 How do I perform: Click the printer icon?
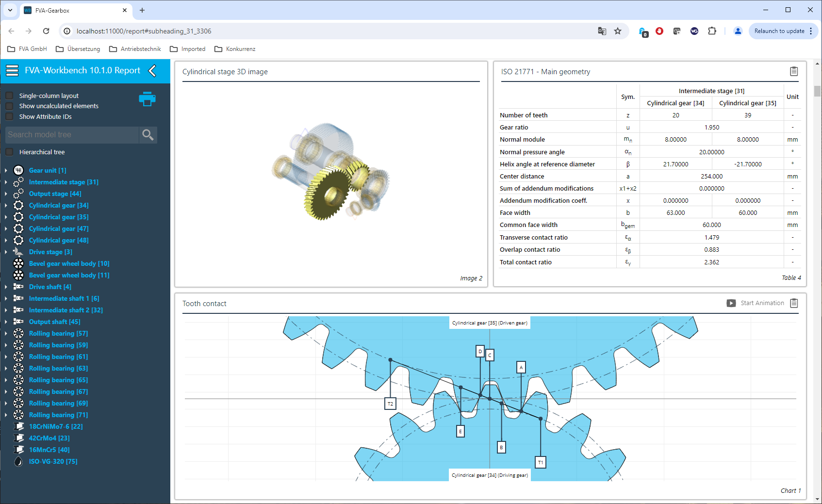click(x=147, y=99)
